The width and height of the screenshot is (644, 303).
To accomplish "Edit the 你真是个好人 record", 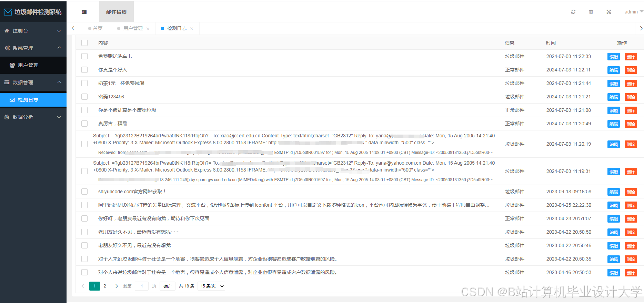I will [614, 70].
